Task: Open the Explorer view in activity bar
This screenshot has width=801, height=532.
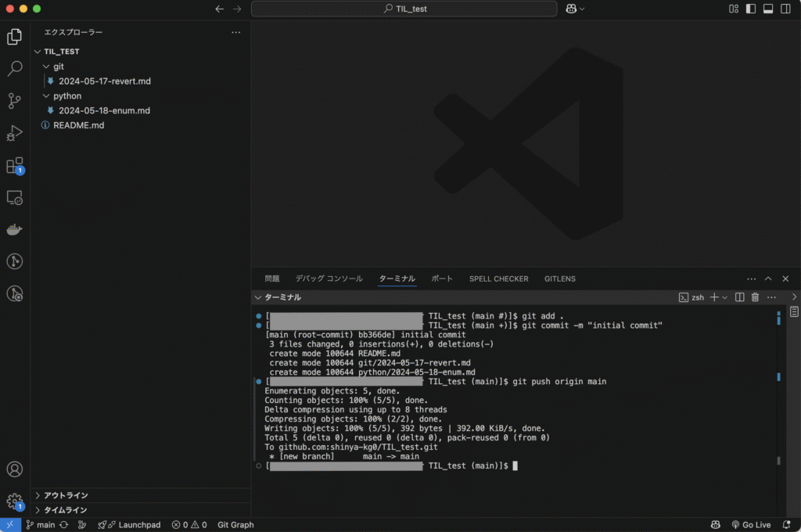Action: coord(15,37)
